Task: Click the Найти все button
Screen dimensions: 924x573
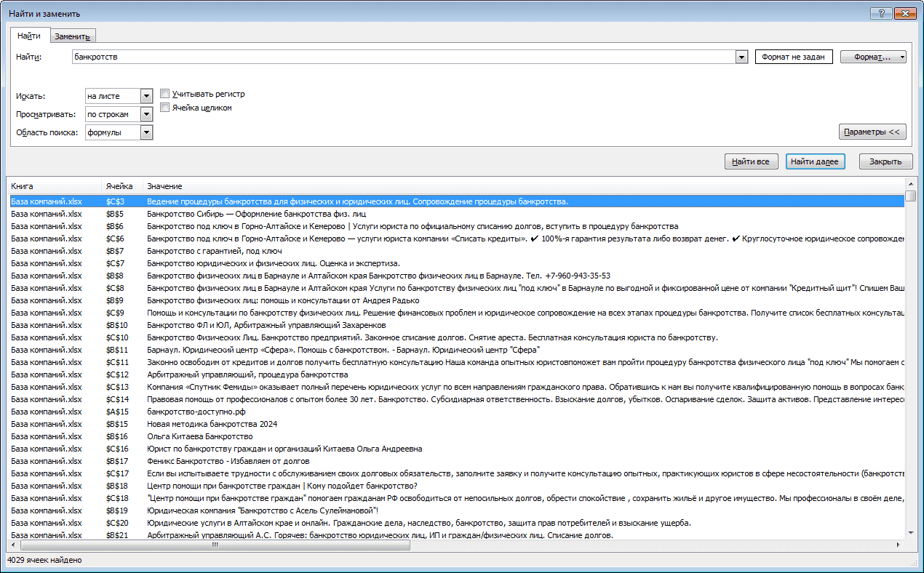Action: pyautogui.click(x=752, y=161)
